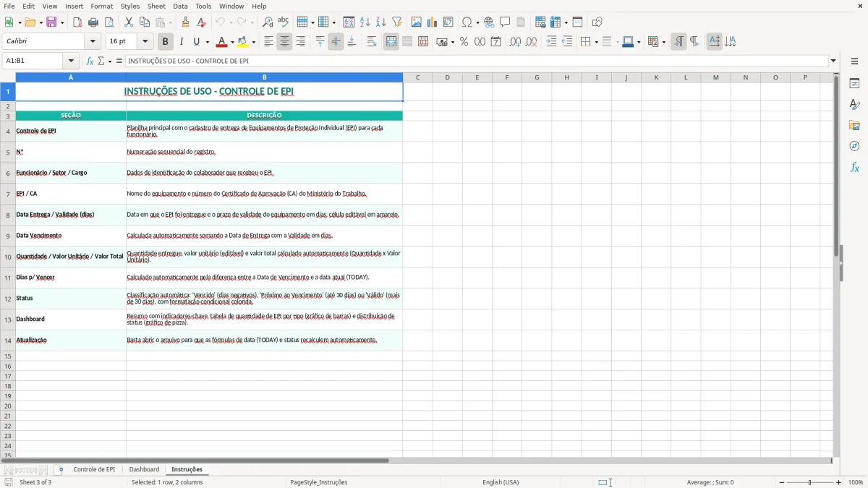Image resolution: width=868 pixels, height=488 pixels.
Task: Sort descending Z to A
Action: [x=381, y=22]
